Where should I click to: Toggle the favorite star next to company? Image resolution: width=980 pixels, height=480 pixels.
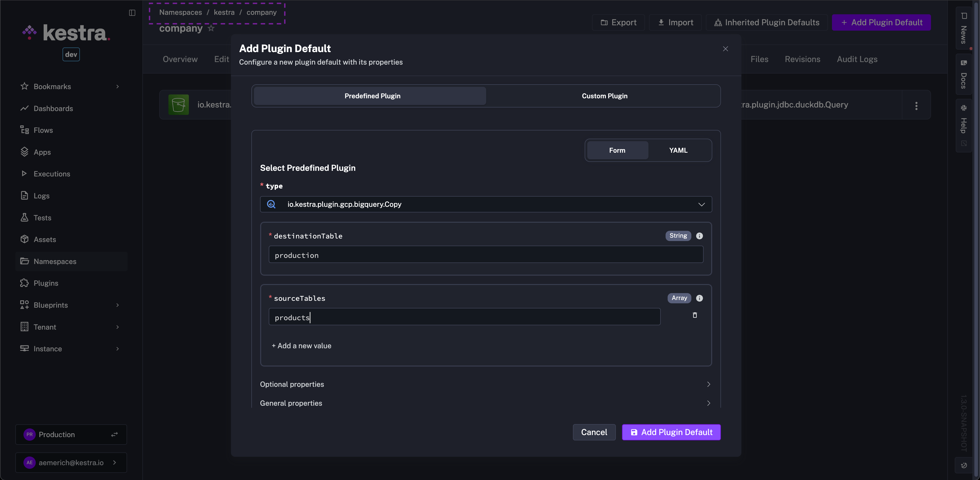pos(211,28)
